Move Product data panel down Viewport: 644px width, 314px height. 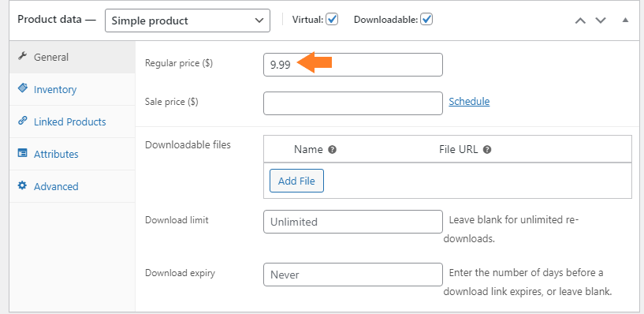coord(601,21)
